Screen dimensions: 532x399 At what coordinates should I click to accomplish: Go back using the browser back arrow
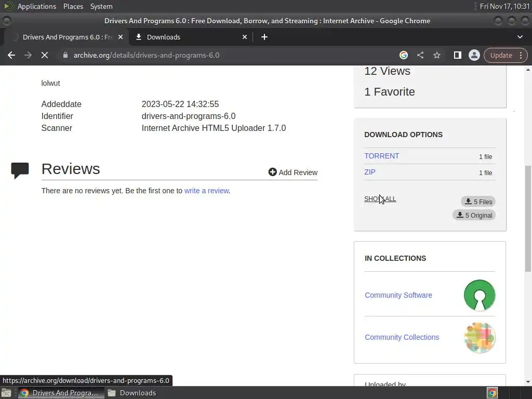(x=11, y=55)
